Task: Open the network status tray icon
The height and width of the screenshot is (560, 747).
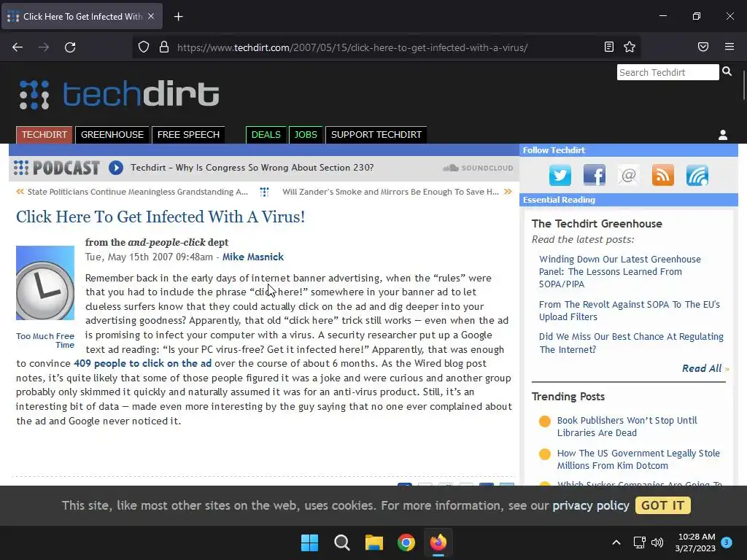Action: 639,542
